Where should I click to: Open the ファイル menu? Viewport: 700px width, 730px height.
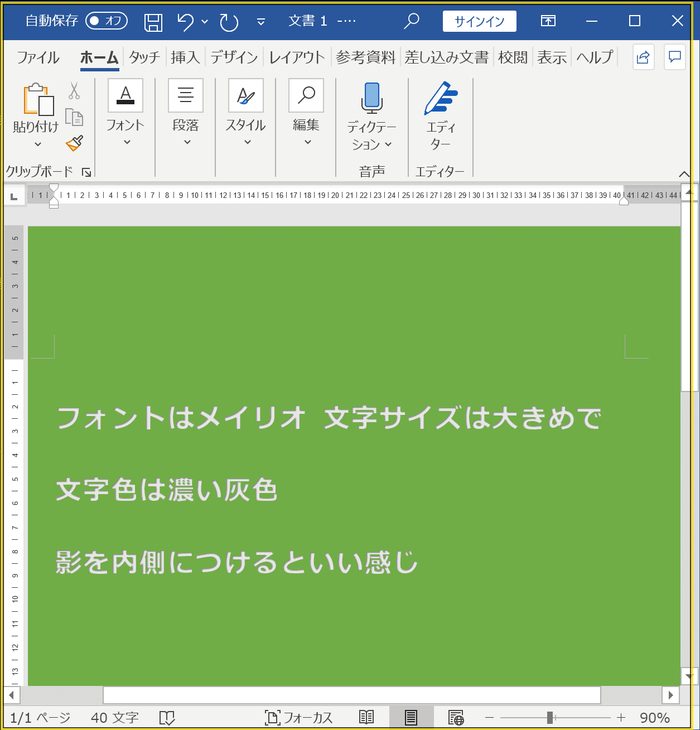click(x=38, y=57)
